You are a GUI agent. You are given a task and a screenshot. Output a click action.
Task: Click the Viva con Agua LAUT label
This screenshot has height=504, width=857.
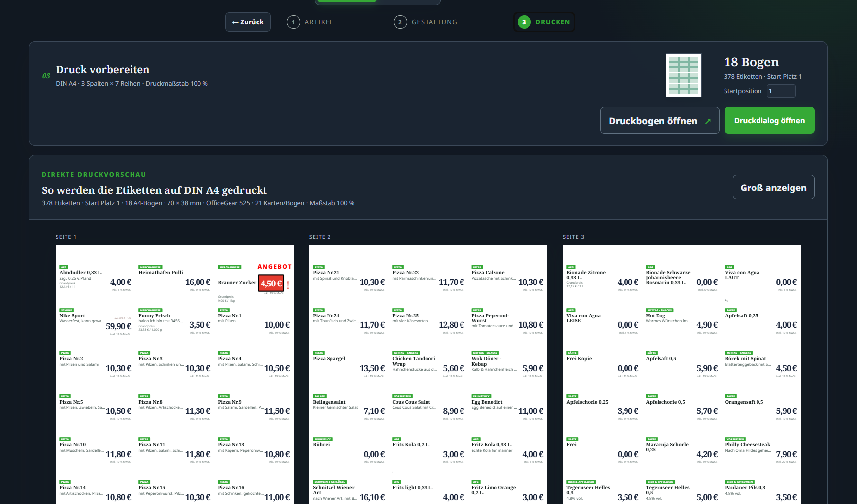[742, 275]
